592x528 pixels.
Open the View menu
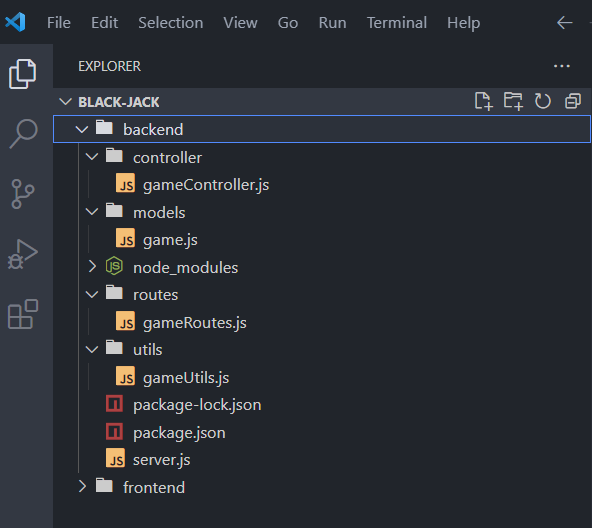[x=240, y=23]
